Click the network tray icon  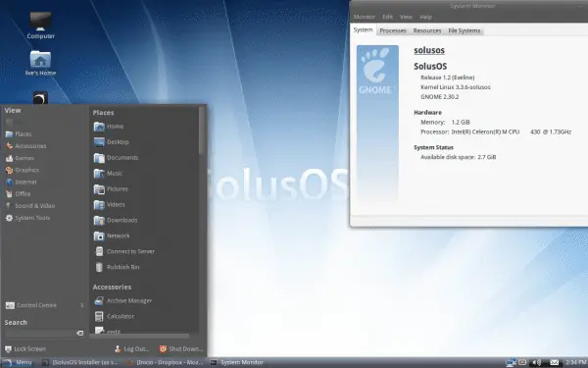pos(511,362)
